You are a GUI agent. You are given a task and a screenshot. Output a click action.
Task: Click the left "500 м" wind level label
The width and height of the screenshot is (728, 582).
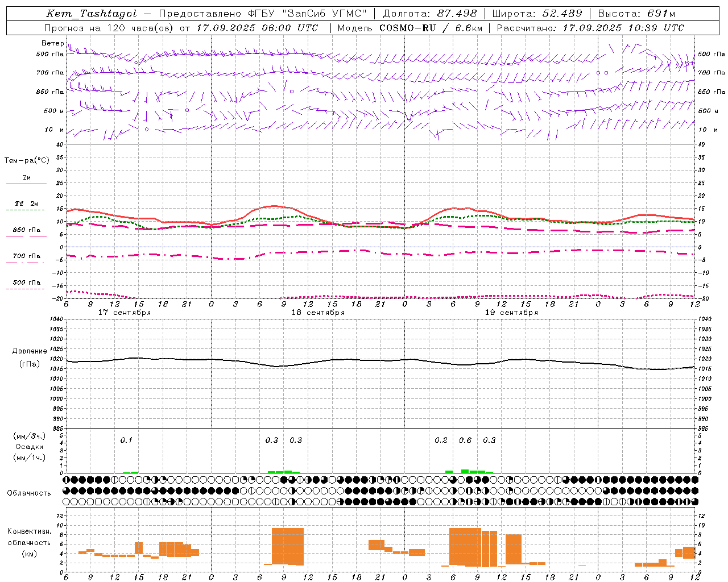tap(54, 111)
